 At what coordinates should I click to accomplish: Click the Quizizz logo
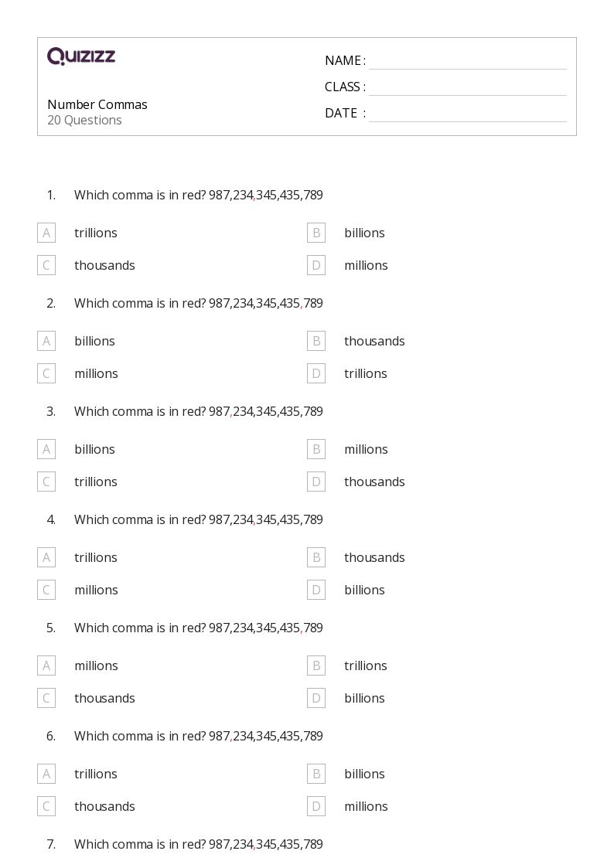point(81,56)
